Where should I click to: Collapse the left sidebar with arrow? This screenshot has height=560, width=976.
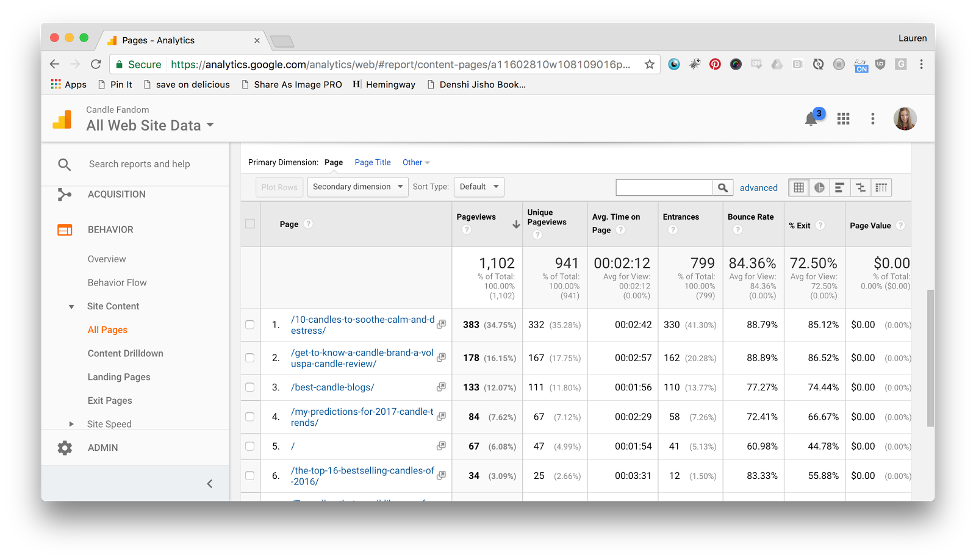pos(209,484)
